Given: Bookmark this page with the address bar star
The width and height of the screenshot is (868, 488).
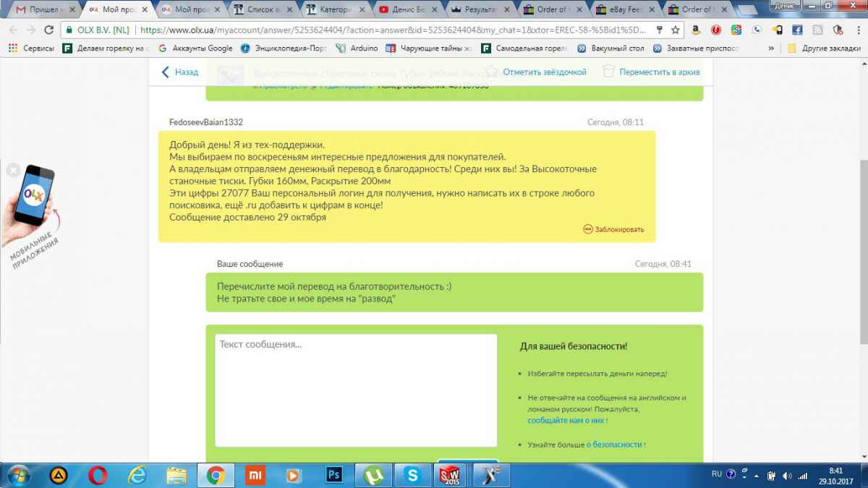Looking at the screenshot, I should [675, 30].
